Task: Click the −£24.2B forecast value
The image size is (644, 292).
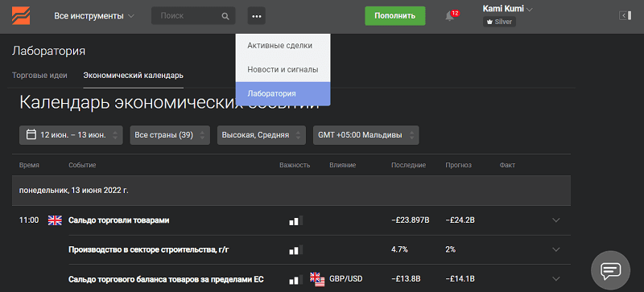Action: (460, 220)
